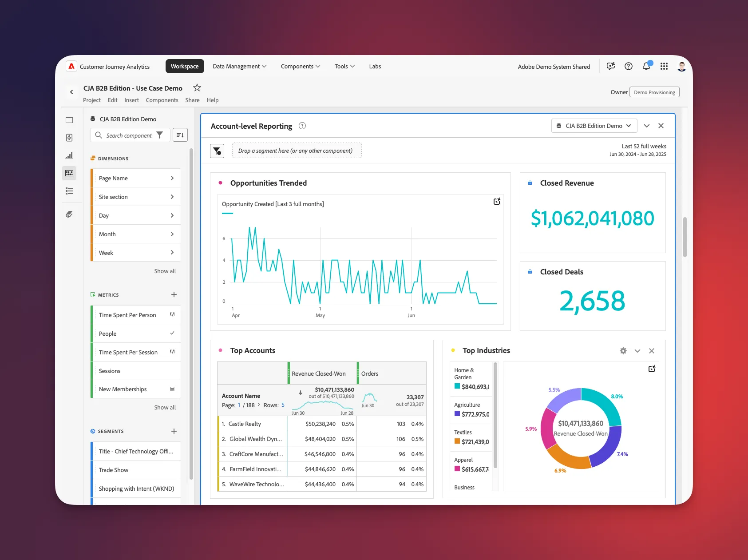Click Show all under Metrics

coord(165,407)
